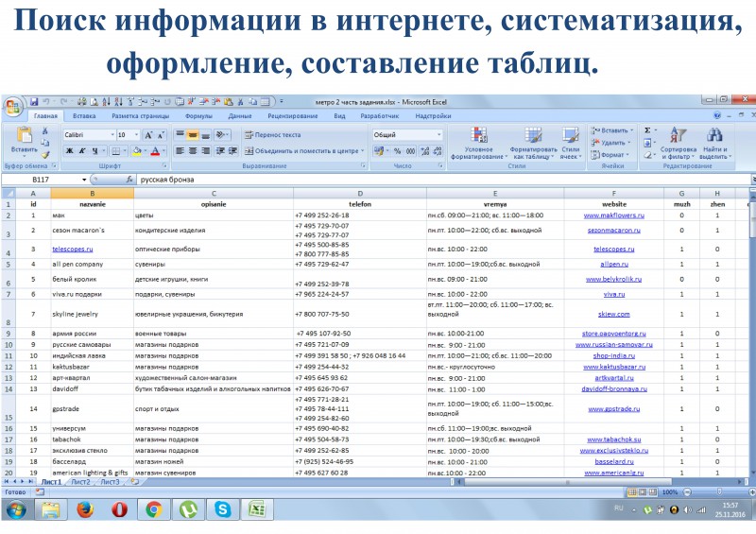Select cell containing skyline jewelry

coord(92,314)
